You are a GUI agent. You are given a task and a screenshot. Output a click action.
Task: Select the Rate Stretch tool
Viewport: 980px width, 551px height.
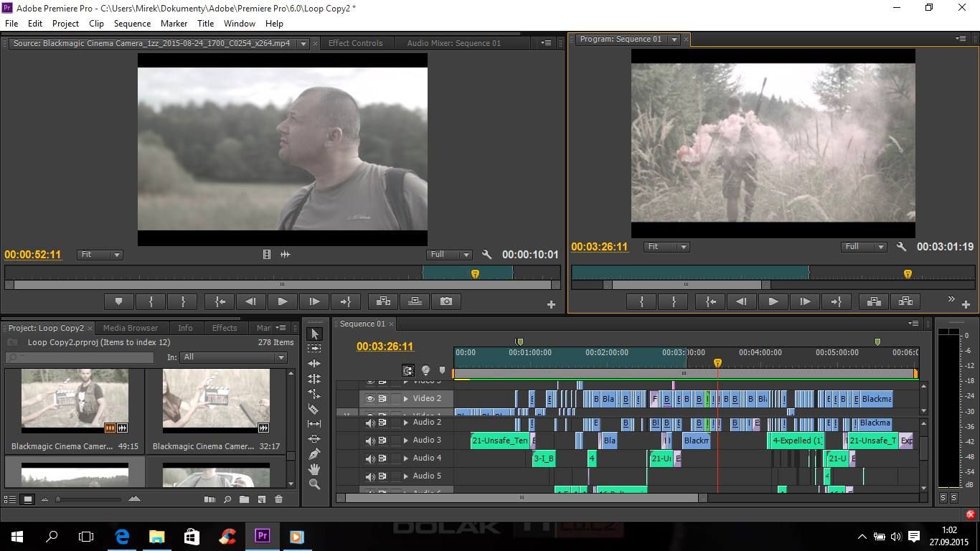point(314,394)
